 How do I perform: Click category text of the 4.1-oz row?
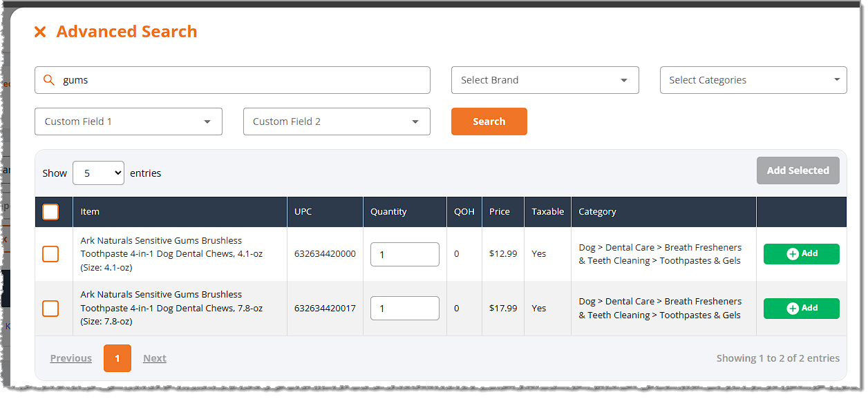pyautogui.click(x=660, y=254)
